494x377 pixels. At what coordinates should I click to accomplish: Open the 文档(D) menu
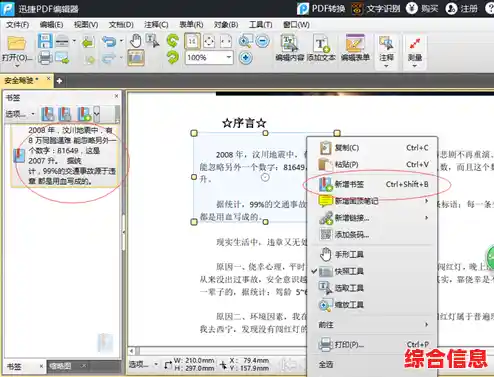click(x=121, y=25)
